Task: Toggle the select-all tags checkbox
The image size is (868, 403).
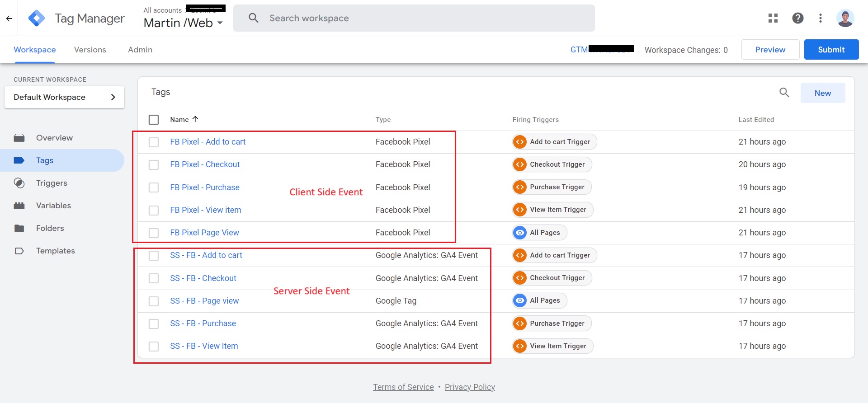Action: click(154, 120)
